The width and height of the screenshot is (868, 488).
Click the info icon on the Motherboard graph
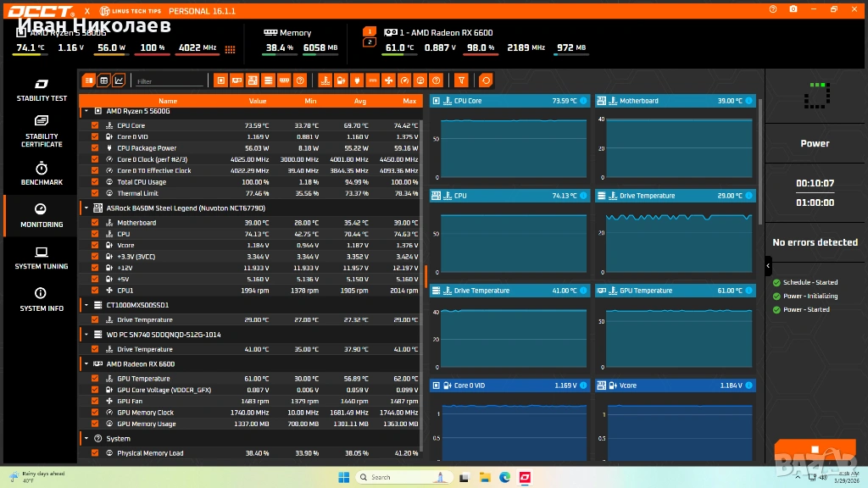click(x=748, y=101)
